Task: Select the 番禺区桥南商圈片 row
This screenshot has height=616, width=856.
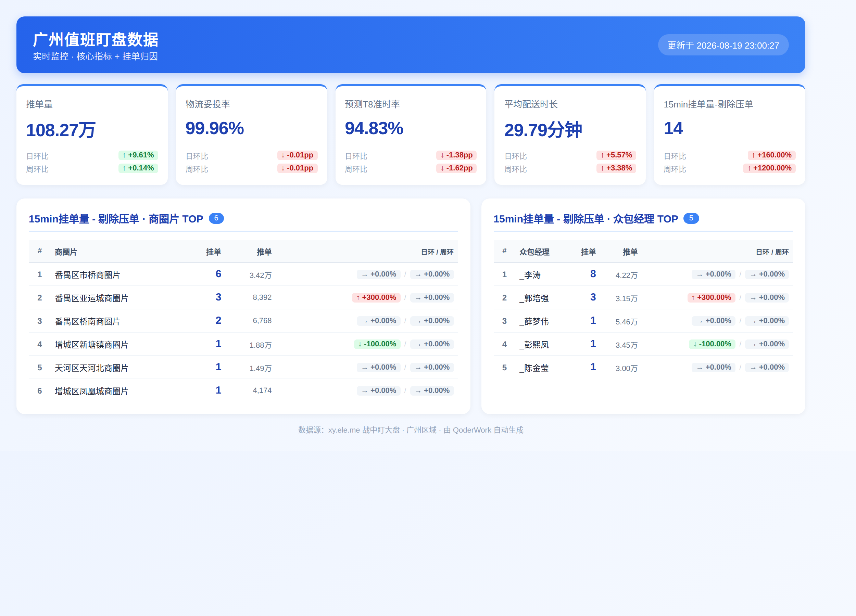Action: [x=243, y=321]
